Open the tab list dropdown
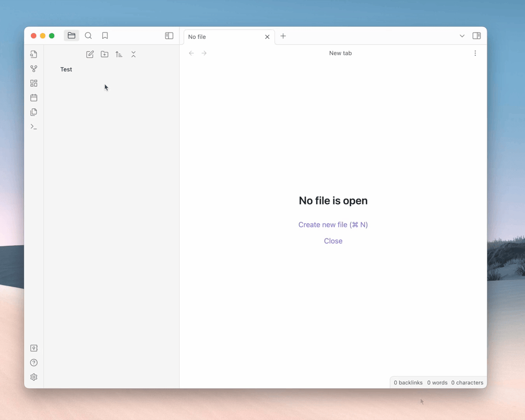The image size is (525, 420). pos(462,36)
